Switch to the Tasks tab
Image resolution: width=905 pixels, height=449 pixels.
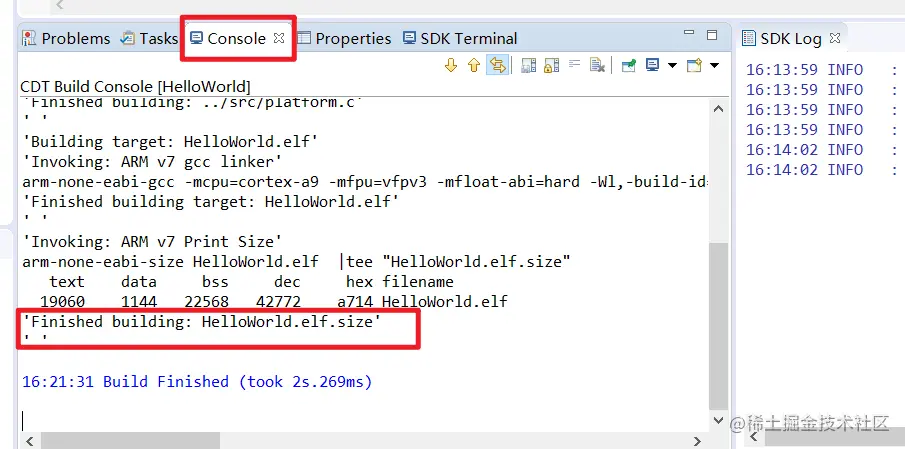149,39
